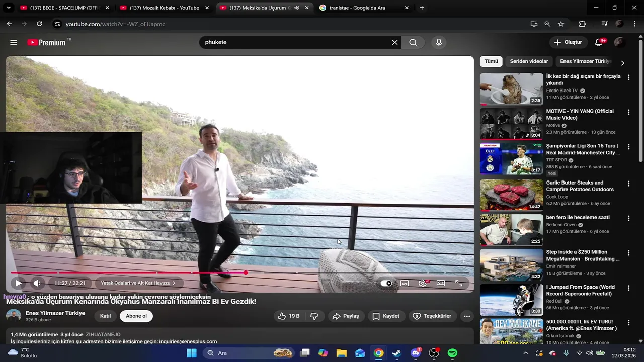The width and height of the screenshot is (644, 362).
Task: Open options for Step inside a $250 Million video
Action: (628, 253)
